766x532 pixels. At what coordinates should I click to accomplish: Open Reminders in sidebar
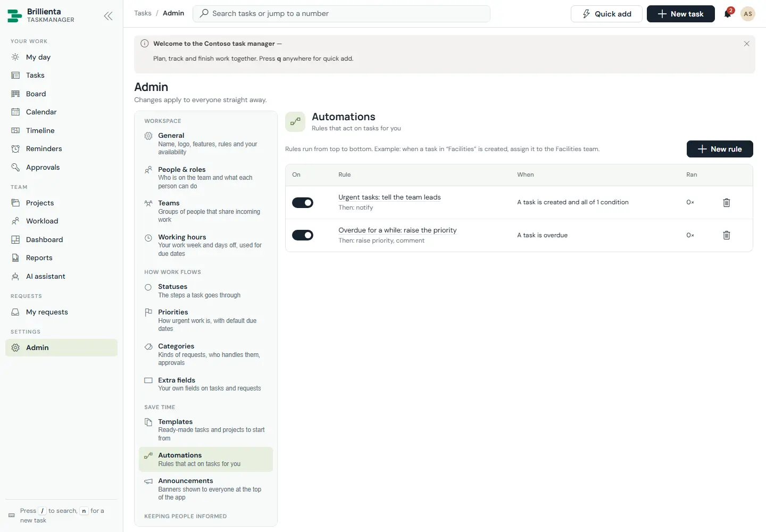pyautogui.click(x=61, y=148)
